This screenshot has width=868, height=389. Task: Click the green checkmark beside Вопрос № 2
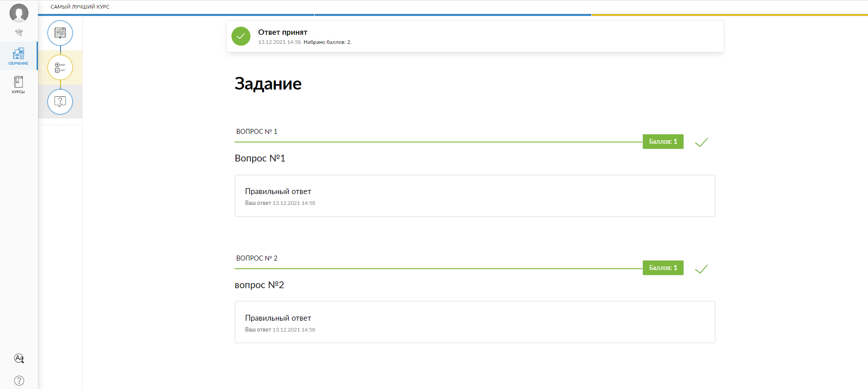(x=701, y=269)
